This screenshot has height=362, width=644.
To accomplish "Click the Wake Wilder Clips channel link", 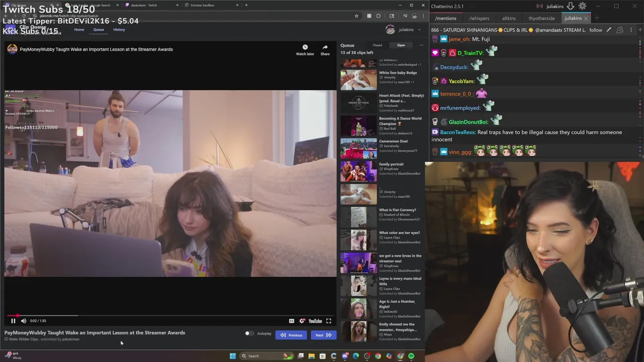I will [x=24, y=339].
